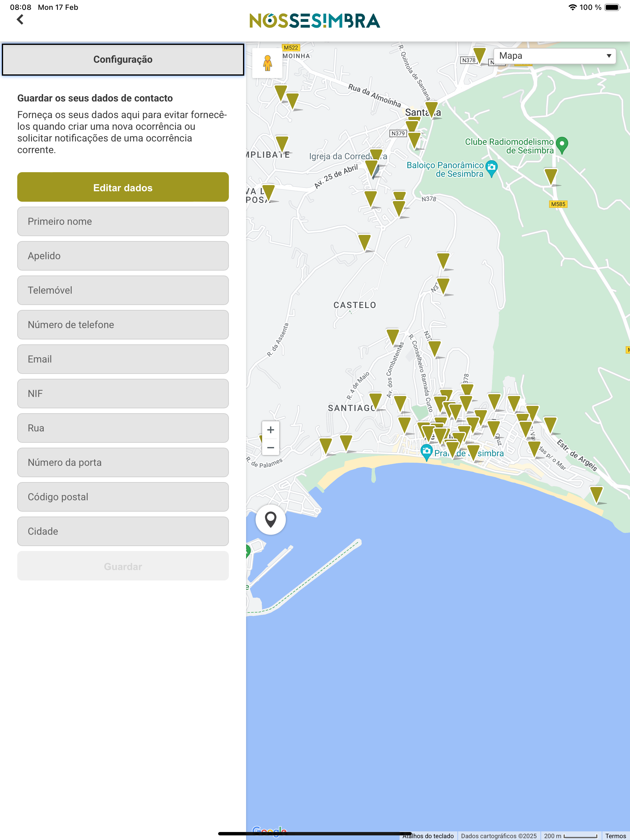Zoom in the map with plus button
Screen dimensions: 630x840
pyautogui.click(x=270, y=430)
